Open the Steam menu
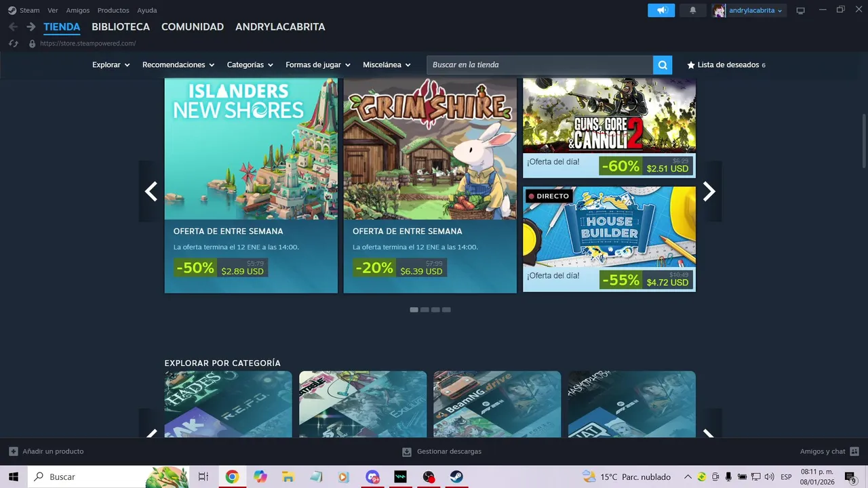 [30, 10]
